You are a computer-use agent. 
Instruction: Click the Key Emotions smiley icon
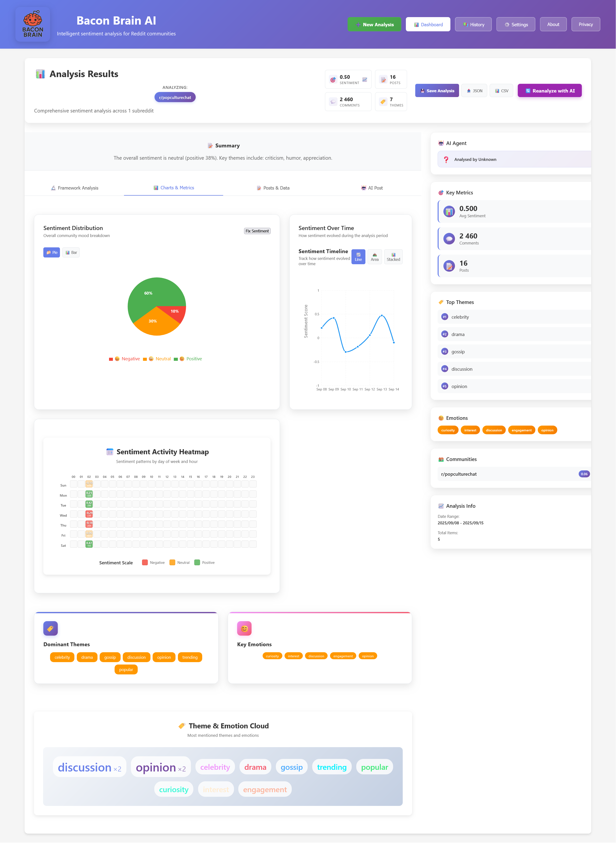coord(244,629)
